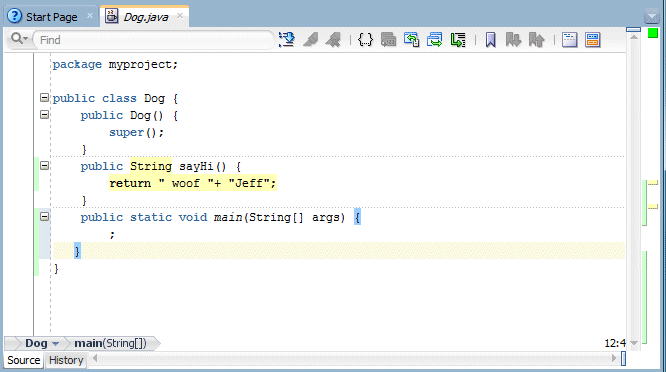Collapse the main method fold
This screenshot has height=372, width=666.
tap(44, 217)
